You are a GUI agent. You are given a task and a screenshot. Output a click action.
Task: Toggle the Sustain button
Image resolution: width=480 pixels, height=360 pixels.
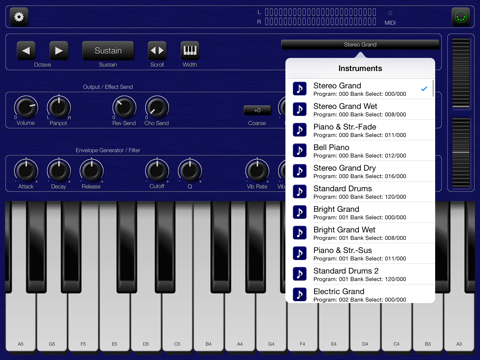(x=108, y=51)
